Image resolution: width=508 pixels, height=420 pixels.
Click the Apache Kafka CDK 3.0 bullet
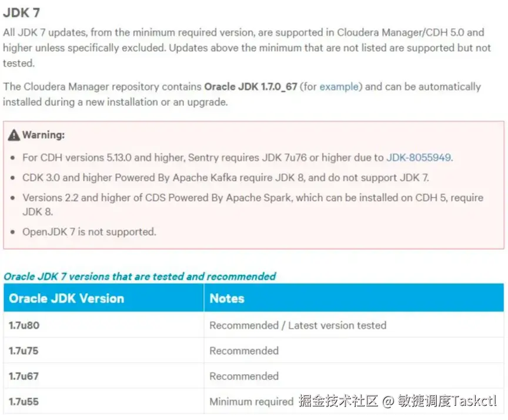click(x=226, y=177)
